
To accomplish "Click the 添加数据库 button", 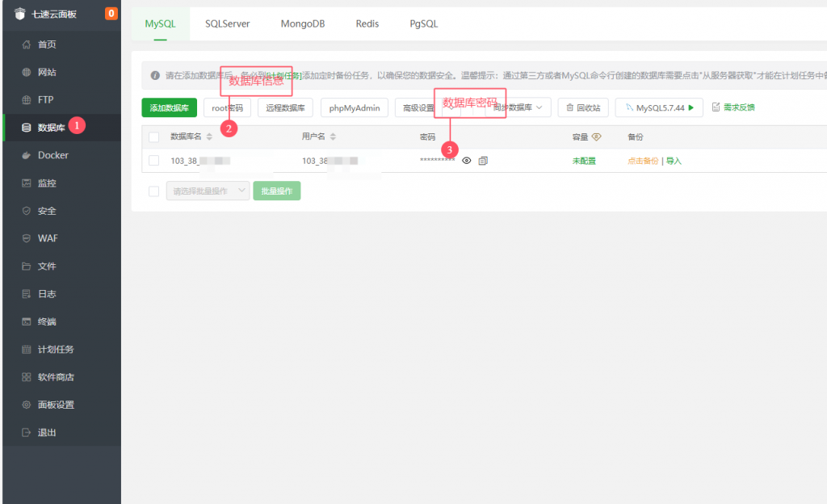I will point(169,107).
